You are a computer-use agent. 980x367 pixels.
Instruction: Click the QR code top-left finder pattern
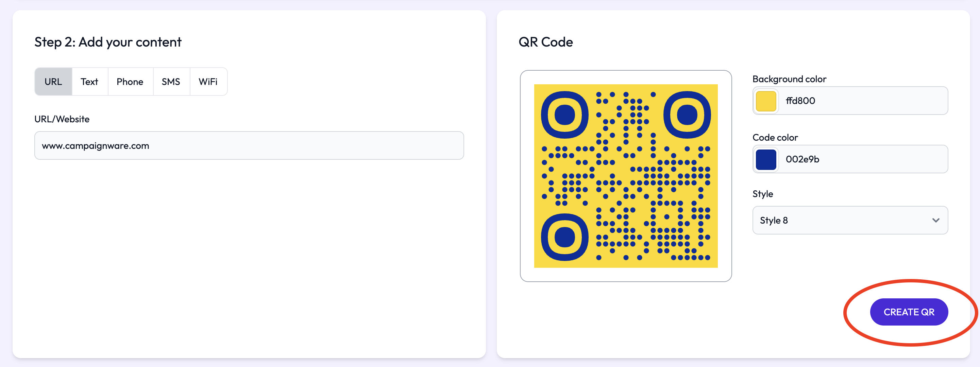point(564,115)
